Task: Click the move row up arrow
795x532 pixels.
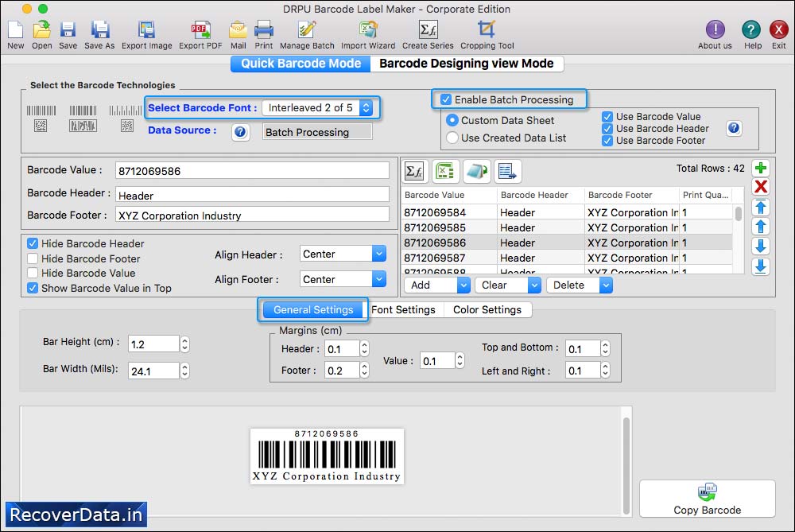Action: click(x=761, y=226)
